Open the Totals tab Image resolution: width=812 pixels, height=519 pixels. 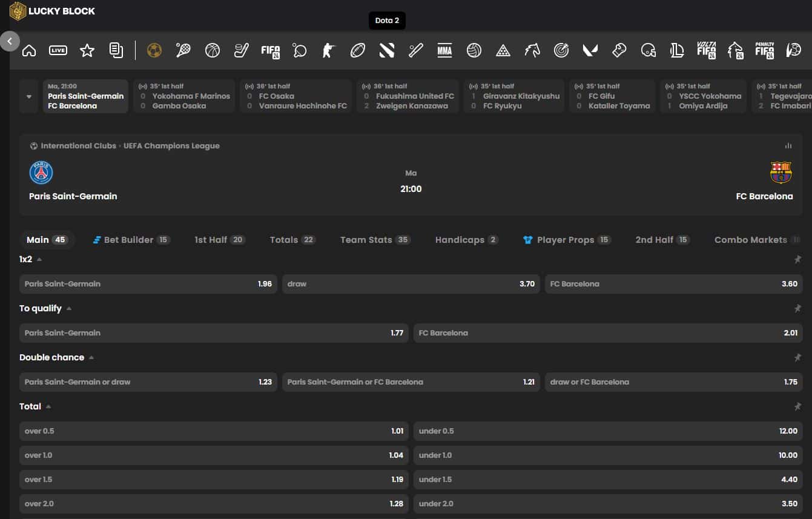click(x=292, y=240)
